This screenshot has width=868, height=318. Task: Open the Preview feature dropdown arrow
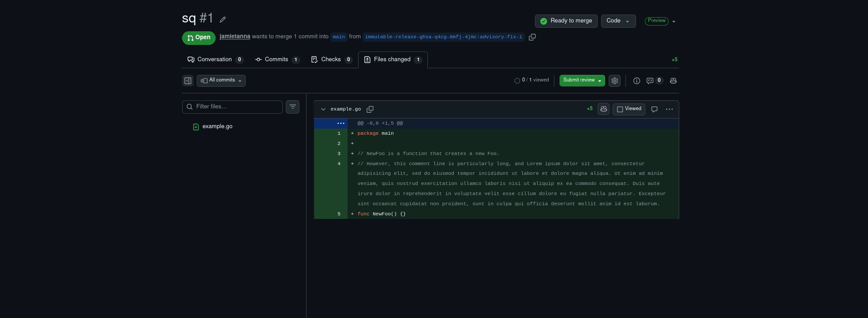point(674,22)
